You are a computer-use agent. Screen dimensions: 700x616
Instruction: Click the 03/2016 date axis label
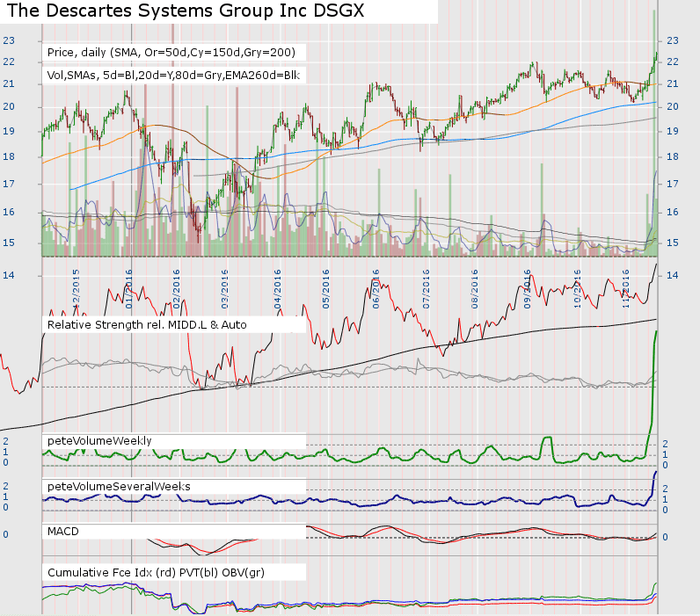pyautogui.click(x=224, y=288)
